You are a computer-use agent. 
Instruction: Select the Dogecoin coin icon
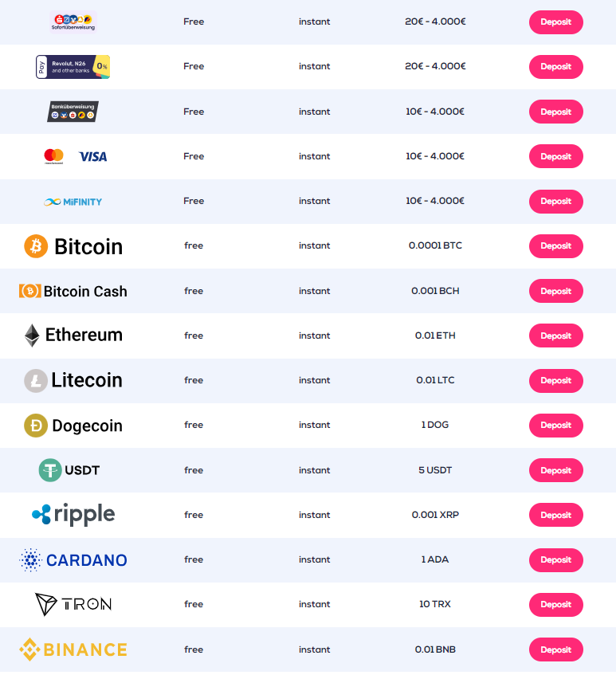(x=36, y=426)
